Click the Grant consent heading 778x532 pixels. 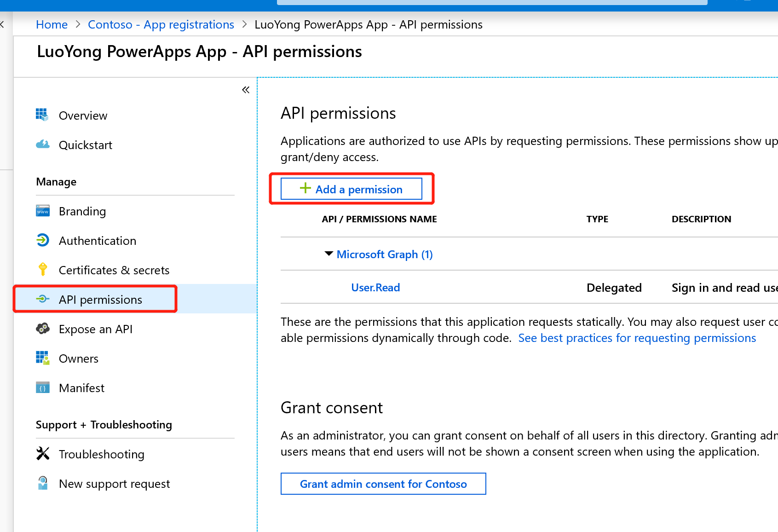[332, 408]
